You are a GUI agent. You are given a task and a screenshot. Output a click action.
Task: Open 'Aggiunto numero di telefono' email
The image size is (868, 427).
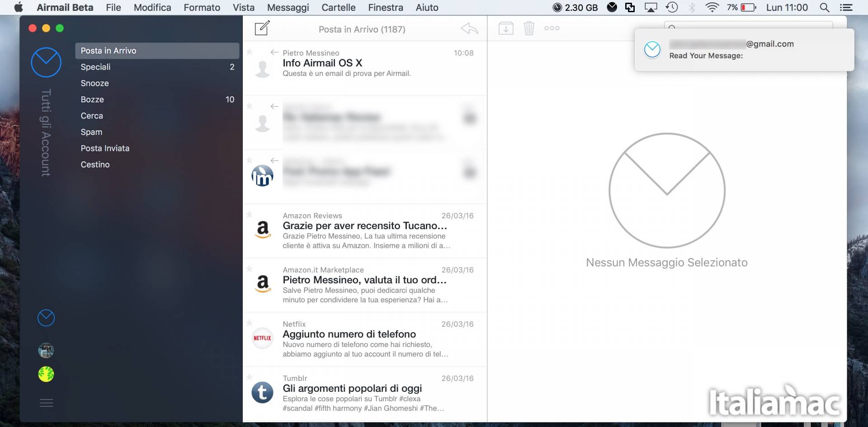365,339
